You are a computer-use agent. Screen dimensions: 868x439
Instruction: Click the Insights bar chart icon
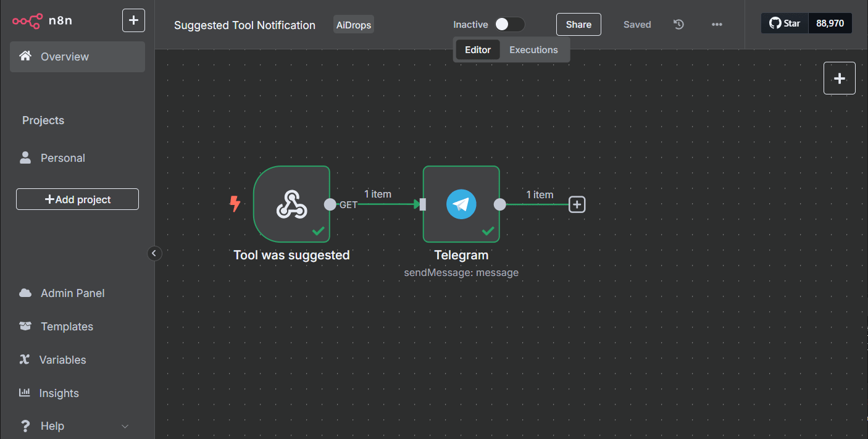(25, 393)
